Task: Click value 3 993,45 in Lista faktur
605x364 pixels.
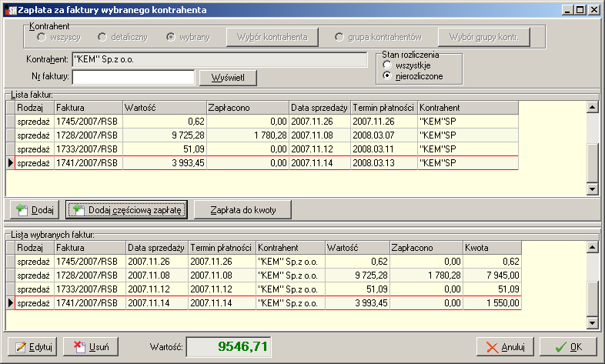Action: [x=165, y=163]
